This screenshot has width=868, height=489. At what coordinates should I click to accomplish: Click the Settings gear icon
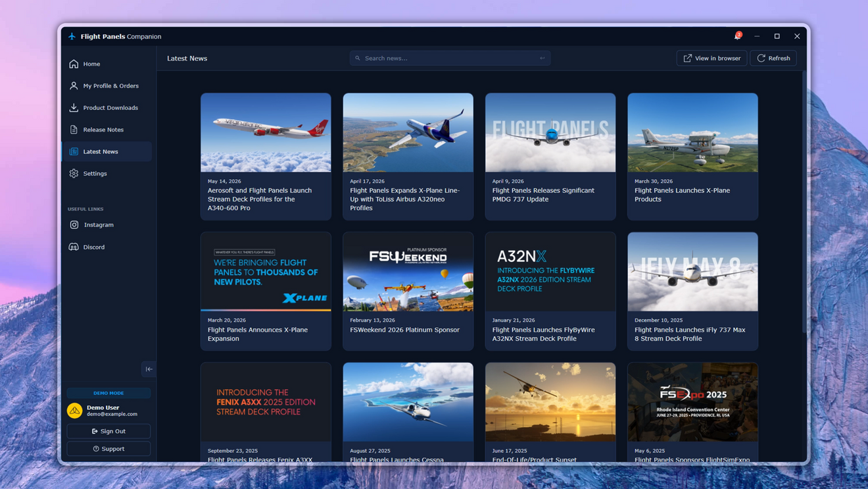pos(74,173)
